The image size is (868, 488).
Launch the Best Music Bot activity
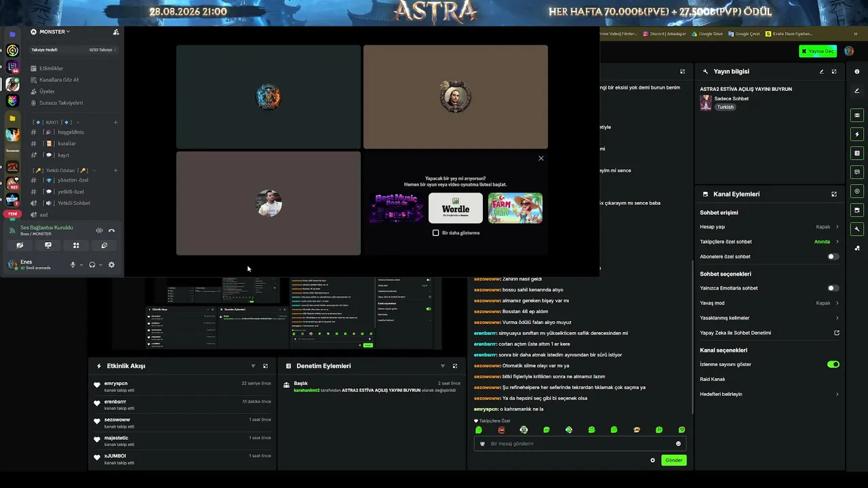[x=396, y=208]
